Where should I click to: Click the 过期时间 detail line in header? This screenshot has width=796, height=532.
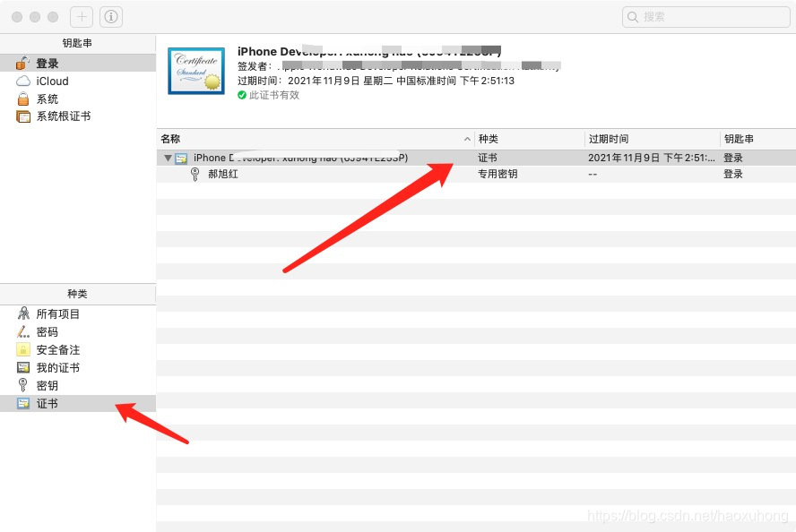(376, 81)
